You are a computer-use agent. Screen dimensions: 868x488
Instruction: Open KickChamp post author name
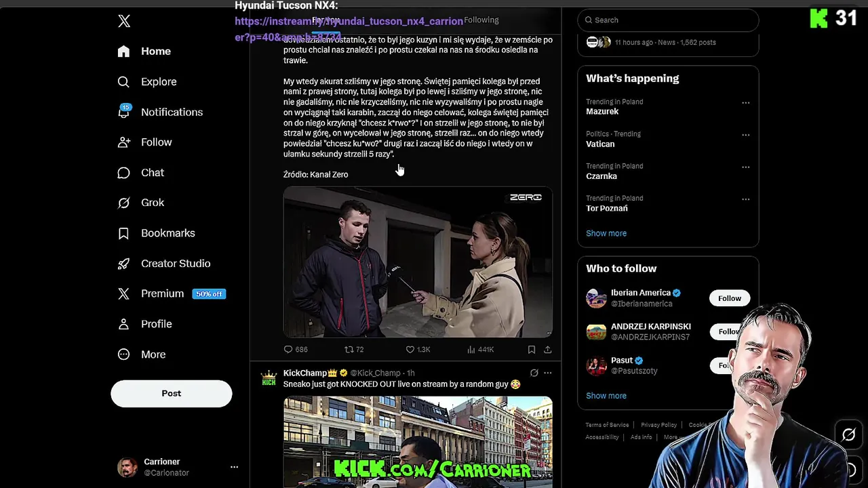pyautogui.click(x=310, y=373)
